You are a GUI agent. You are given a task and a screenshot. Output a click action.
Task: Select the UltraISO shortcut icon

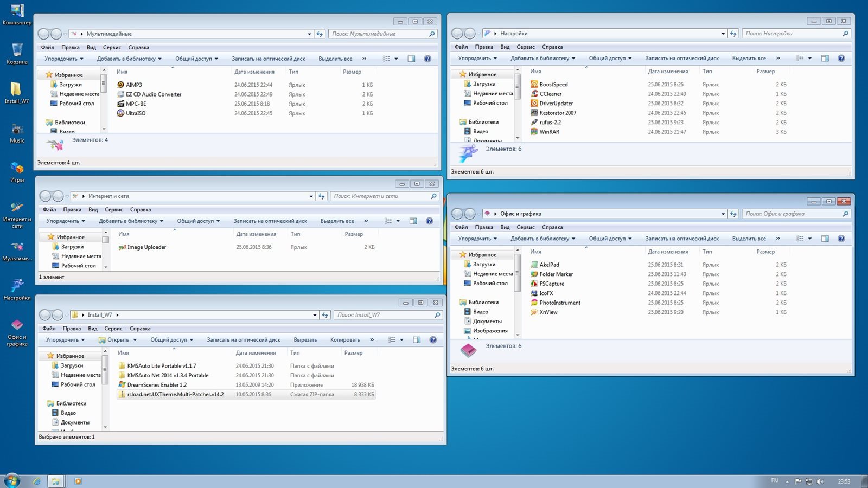120,113
